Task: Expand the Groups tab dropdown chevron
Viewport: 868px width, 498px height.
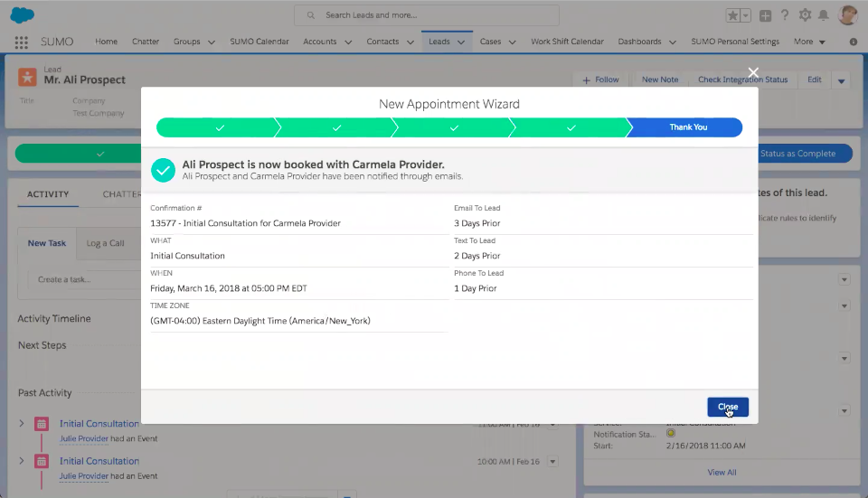Action: pyautogui.click(x=212, y=42)
